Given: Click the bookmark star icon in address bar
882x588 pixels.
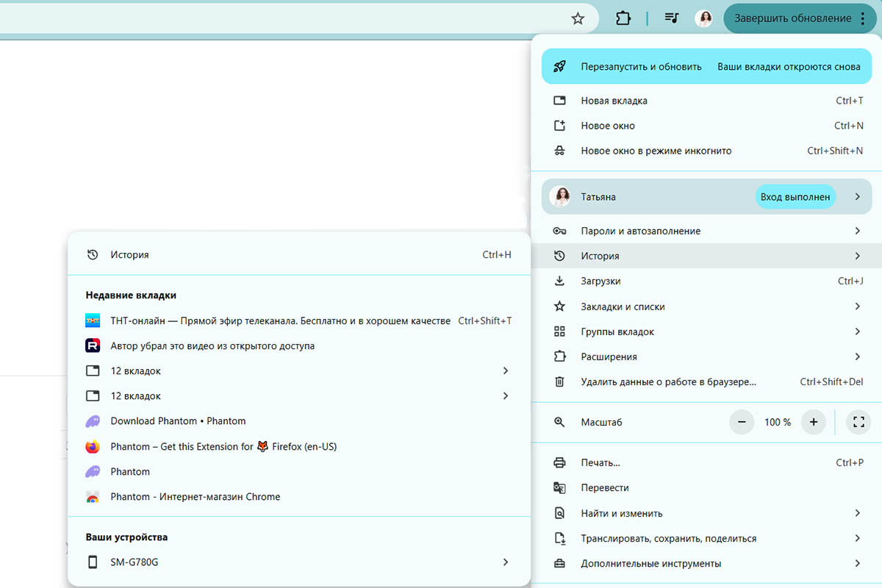Looking at the screenshot, I should click(578, 18).
